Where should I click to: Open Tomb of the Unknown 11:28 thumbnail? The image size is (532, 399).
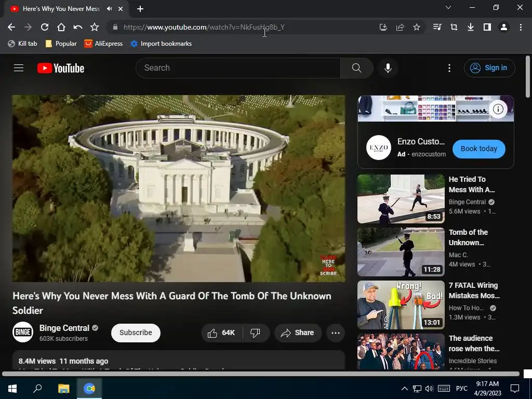(x=401, y=252)
